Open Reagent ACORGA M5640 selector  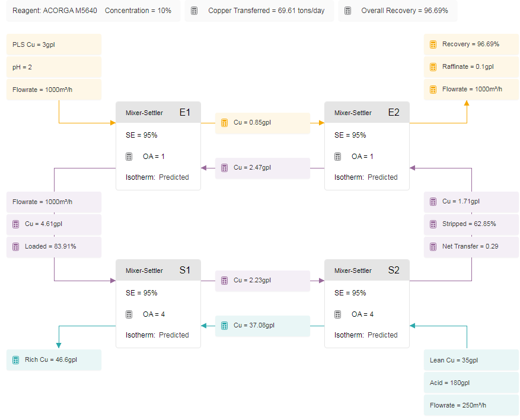(x=55, y=11)
